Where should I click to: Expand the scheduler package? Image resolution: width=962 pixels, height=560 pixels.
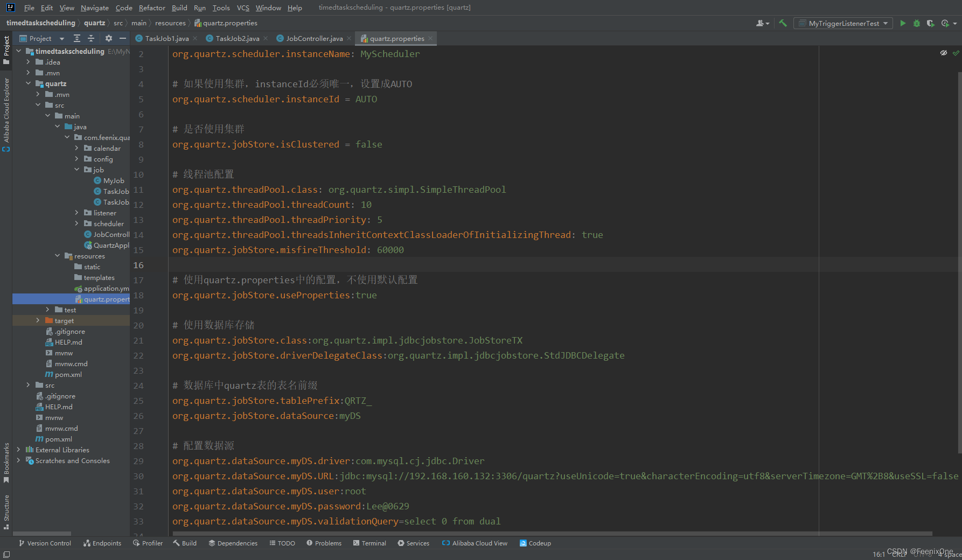[77, 223]
